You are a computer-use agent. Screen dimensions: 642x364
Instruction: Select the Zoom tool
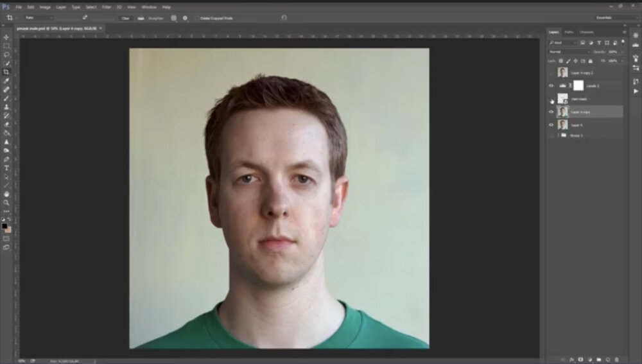pyautogui.click(x=6, y=202)
